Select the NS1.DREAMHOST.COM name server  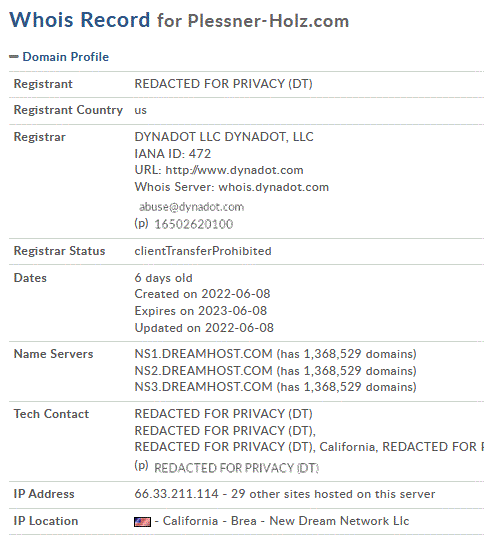coord(203,354)
